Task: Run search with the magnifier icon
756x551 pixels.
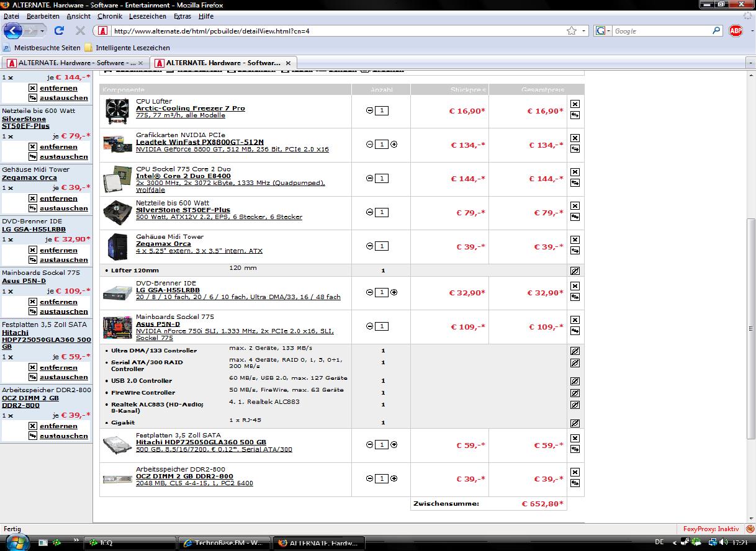Action: (x=716, y=30)
